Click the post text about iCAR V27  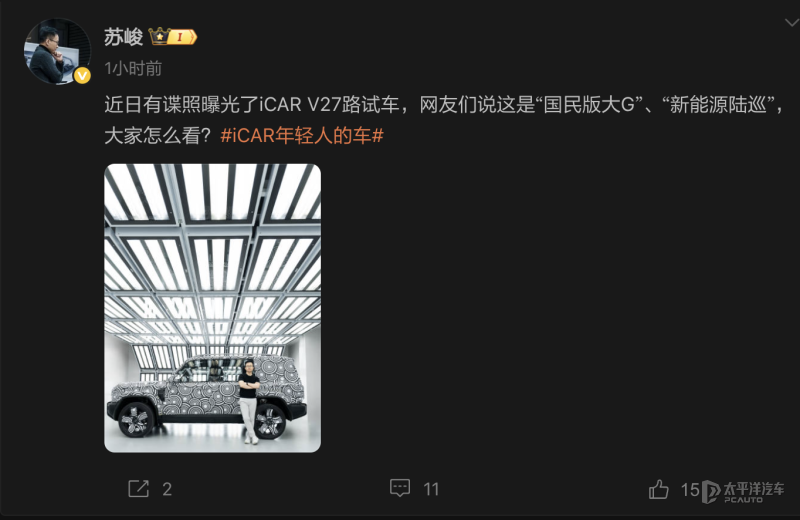pyautogui.click(x=444, y=120)
